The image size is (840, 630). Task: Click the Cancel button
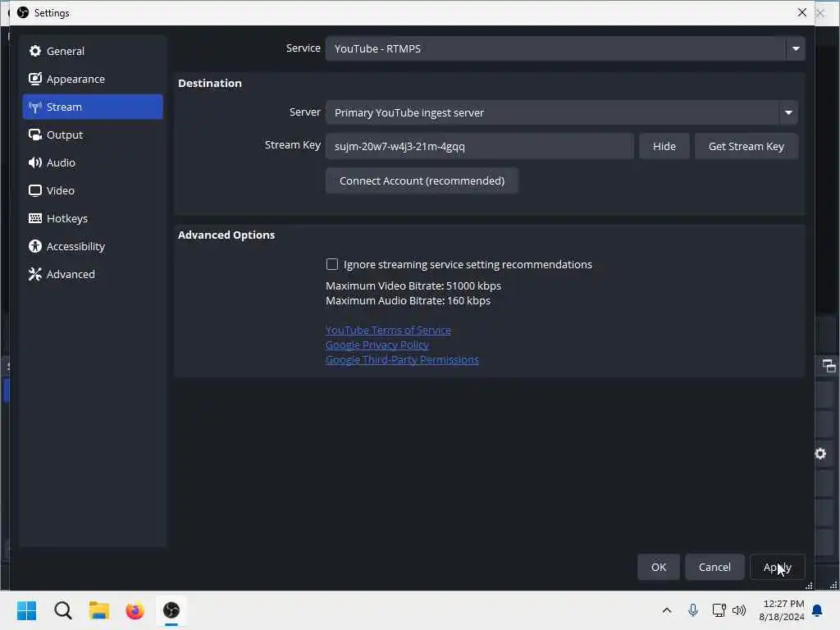[714, 567]
